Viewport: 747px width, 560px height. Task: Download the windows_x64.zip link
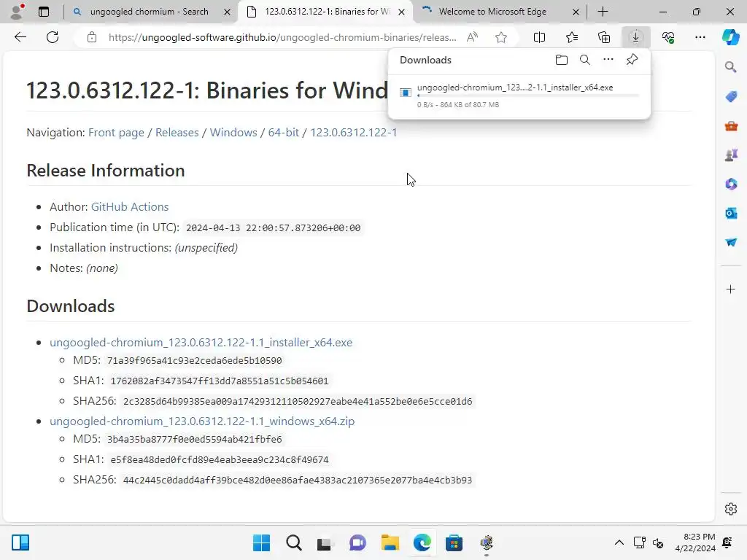point(202,421)
